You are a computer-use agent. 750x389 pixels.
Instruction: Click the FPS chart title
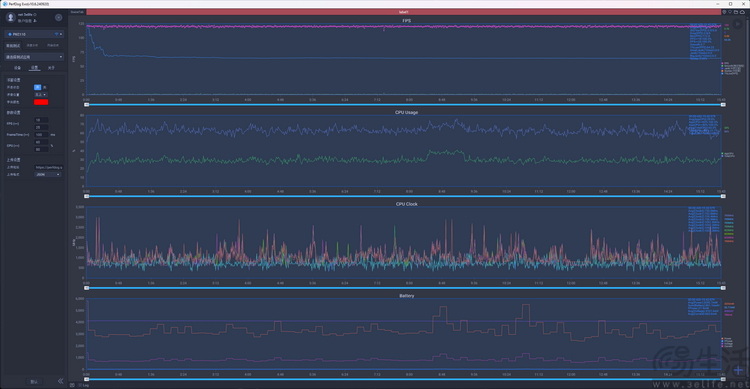[406, 21]
